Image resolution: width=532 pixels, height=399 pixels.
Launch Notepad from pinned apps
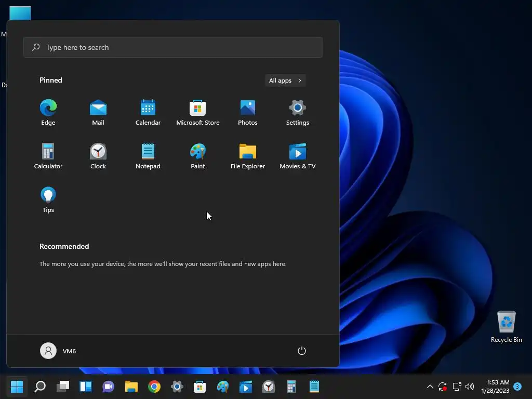click(148, 156)
